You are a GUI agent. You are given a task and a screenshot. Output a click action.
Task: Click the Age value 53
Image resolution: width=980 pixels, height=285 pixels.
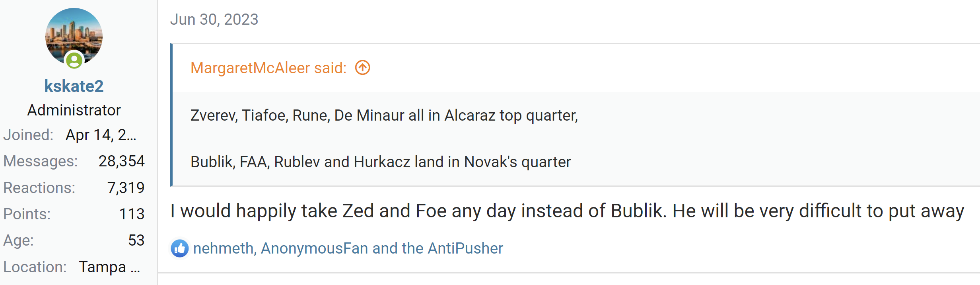(136, 240)
